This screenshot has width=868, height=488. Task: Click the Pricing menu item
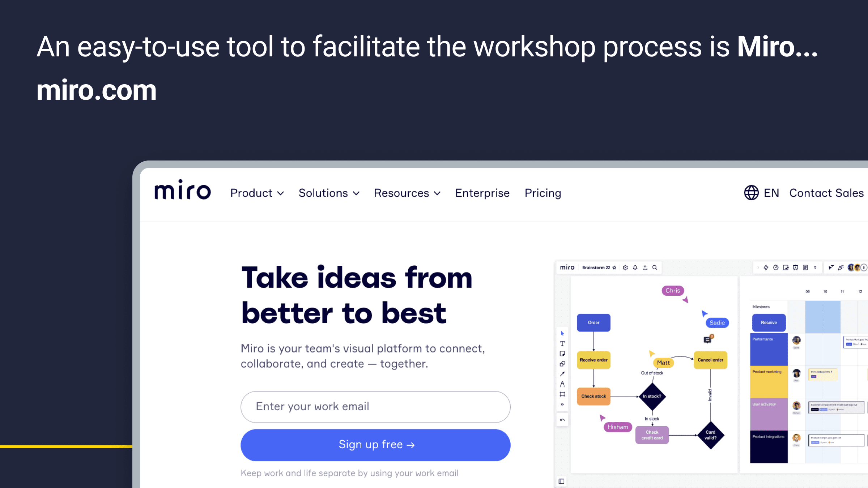[543, 192]
